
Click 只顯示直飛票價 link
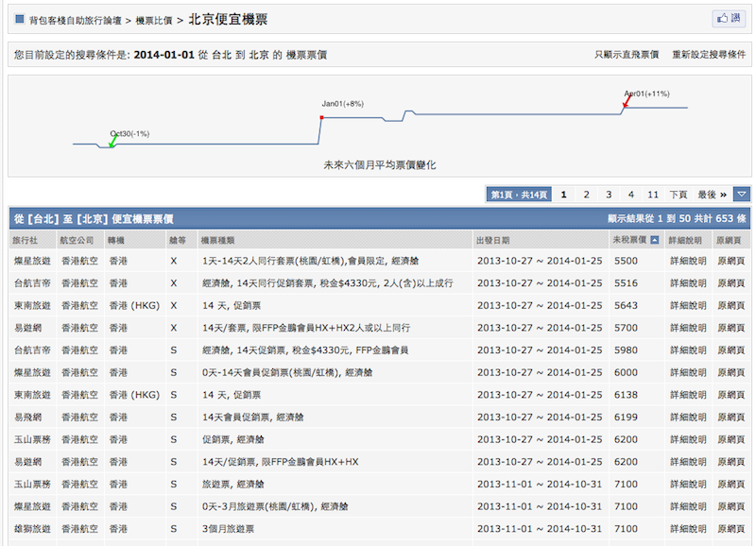point(627,55)
